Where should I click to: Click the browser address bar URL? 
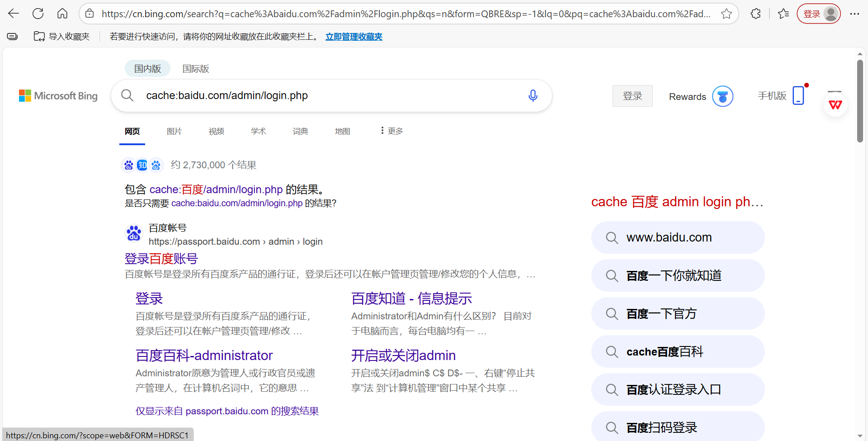point(406,14)
